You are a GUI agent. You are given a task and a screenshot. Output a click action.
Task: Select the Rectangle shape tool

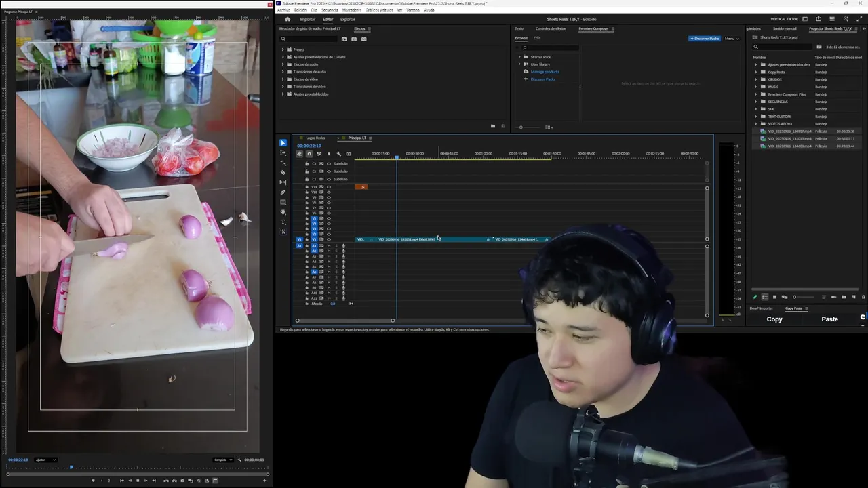[x=283, y=202]
